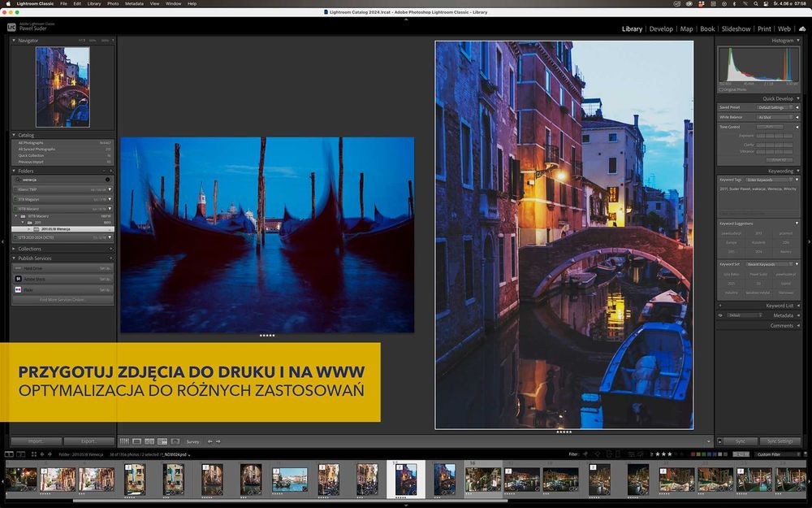Screen dimensions: 812x508
Task: Switch to the Develop module
Action: tap(661, 28)
